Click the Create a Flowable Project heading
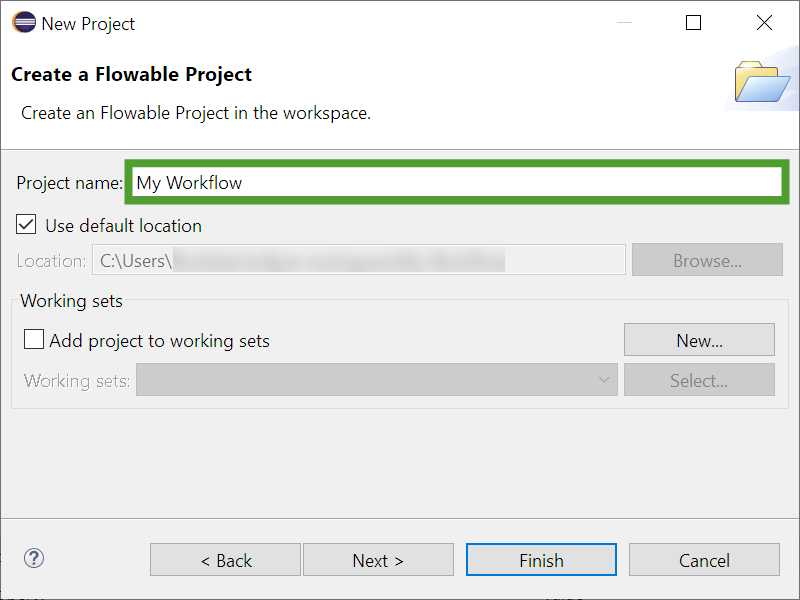 131,75
